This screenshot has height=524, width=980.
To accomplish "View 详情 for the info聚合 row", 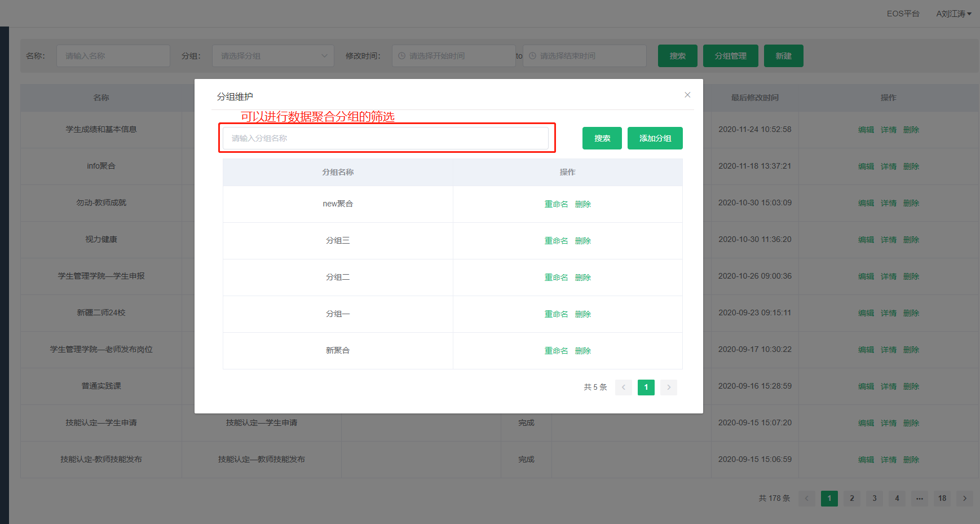I will [889, 166].
